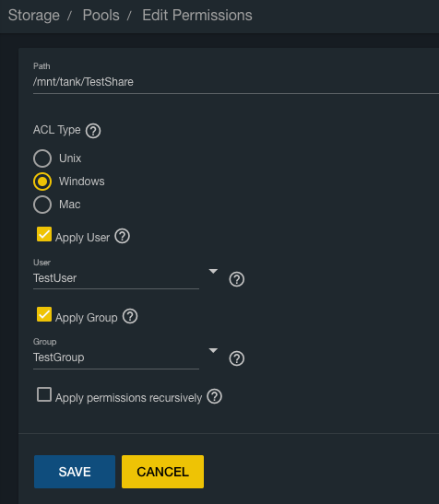
Task: Click the TestUser user field
Action: coord(116,278)
